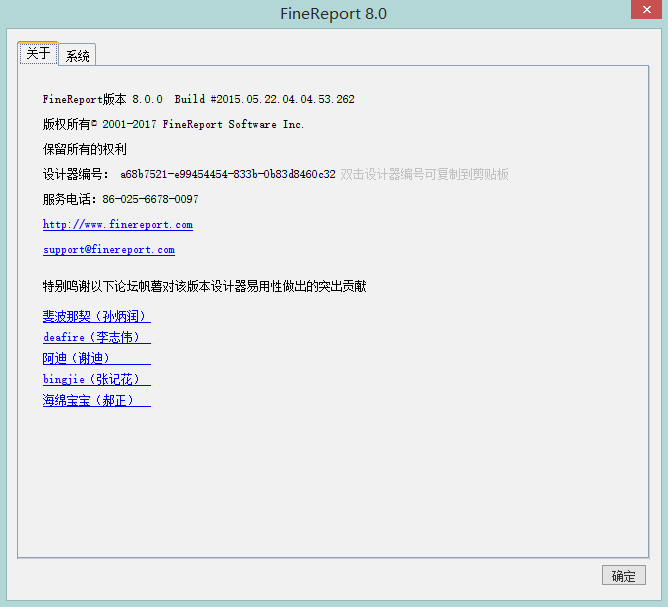The image size is (668, 607).
Task: Open the http://www.finereport.com link
Action: click(x=118, y=224)
